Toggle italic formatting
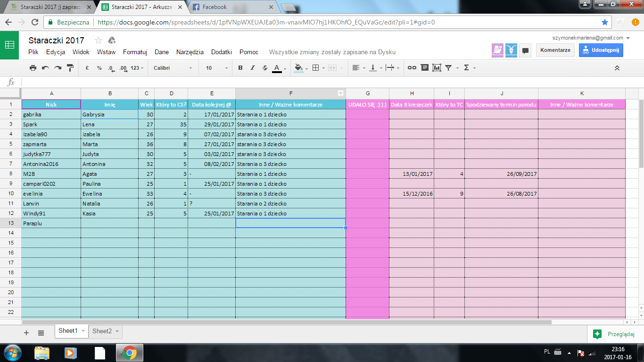Viewport: 644px width, 362px height. 253,68
